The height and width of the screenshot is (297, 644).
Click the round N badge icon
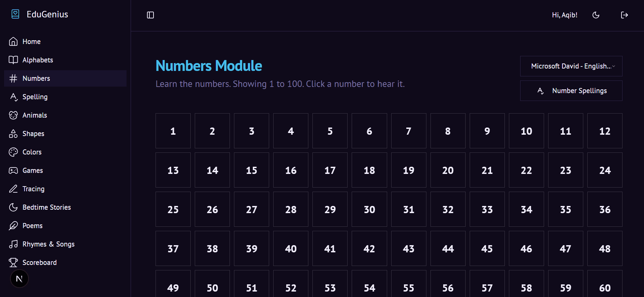(x=19, y=279)
